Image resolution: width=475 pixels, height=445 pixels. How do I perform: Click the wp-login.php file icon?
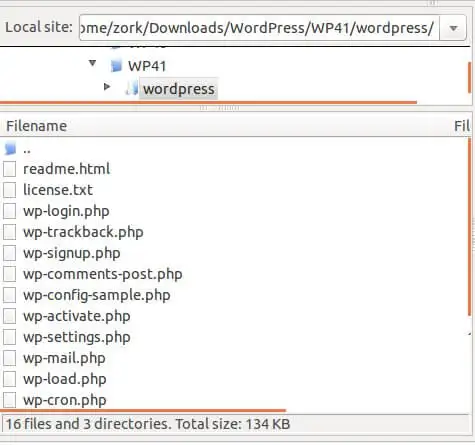click(9, 211)
